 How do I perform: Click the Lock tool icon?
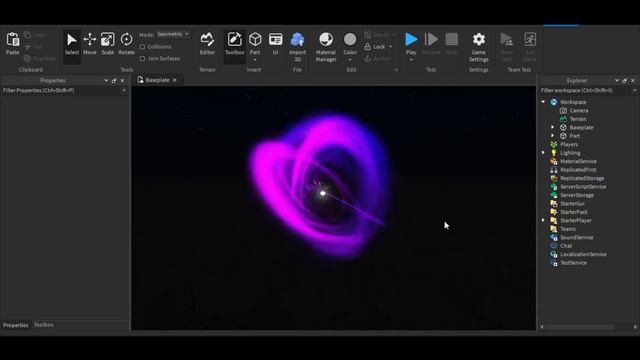(x=367, y=47)
